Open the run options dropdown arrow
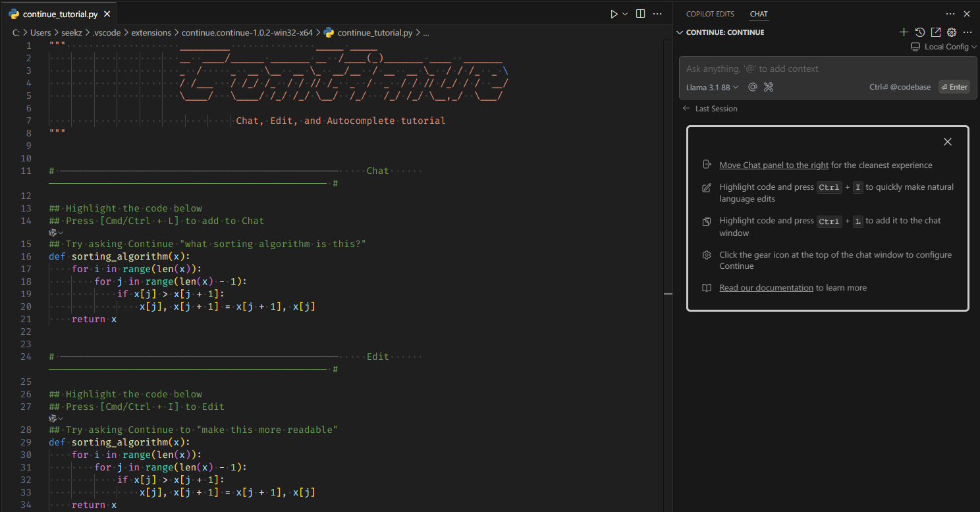The height and width of the screenshot is (512, 980). [625, 14]
